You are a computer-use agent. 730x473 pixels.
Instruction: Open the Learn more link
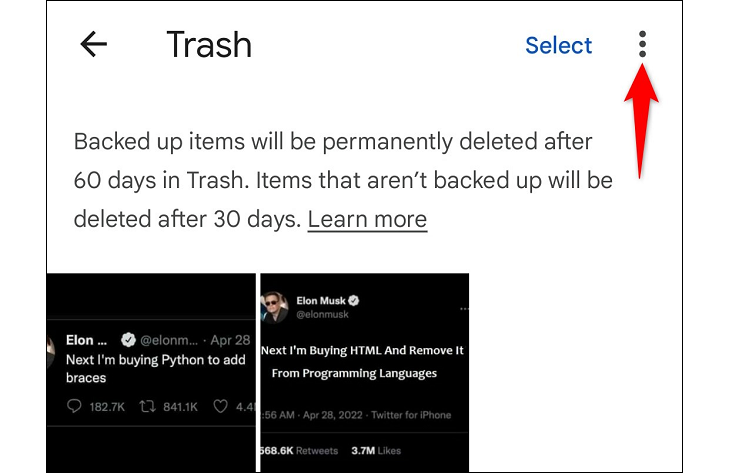click(367, 219)
